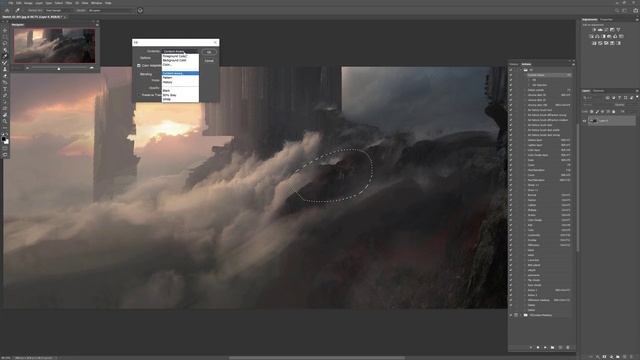Lock all layer attributes
This screenshot has width=640, height=360.
pyautogui.click(x=613, y=111)
